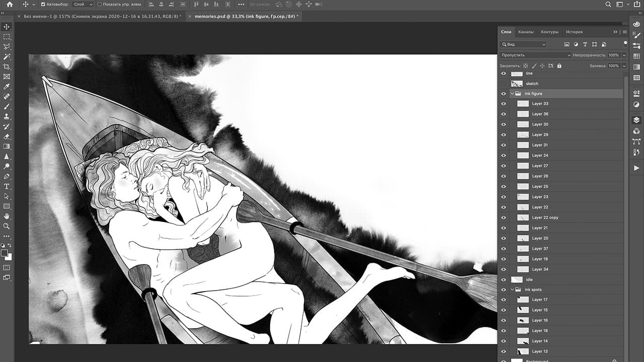The image size is (644, 362).
Task: Click the sketch layer thumbnail
Action: [x=517, y=83]
